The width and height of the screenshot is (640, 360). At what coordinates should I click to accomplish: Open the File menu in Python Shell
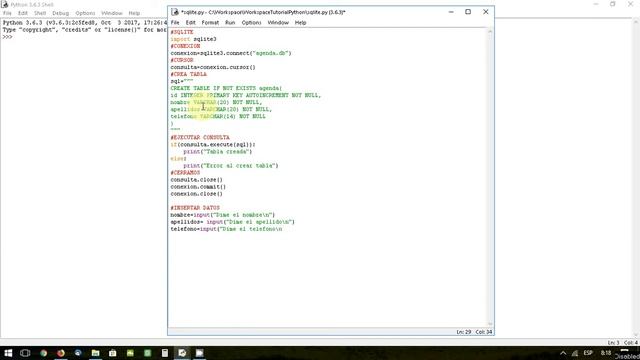click(7, 13)
